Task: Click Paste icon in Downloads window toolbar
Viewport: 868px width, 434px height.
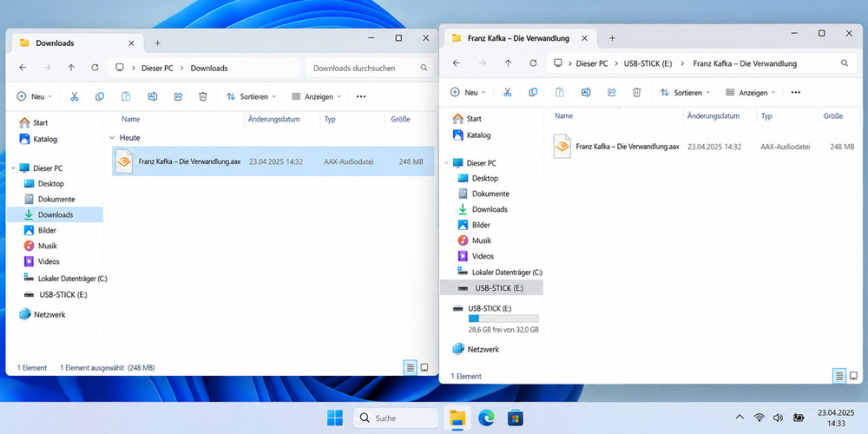Action: pyautogui.click(x=126, y=96)
